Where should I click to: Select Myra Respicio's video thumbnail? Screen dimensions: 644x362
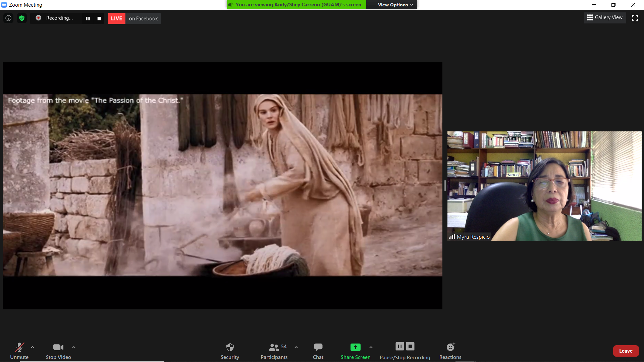544,186
